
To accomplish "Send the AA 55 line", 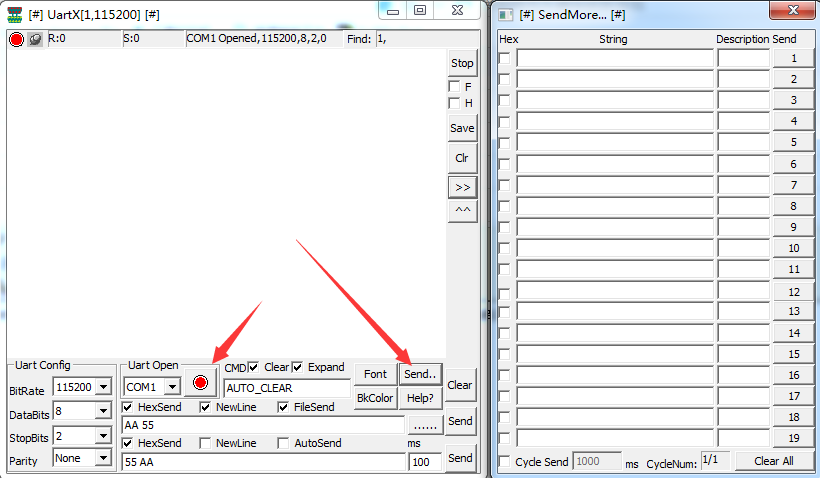I will 460,422.
